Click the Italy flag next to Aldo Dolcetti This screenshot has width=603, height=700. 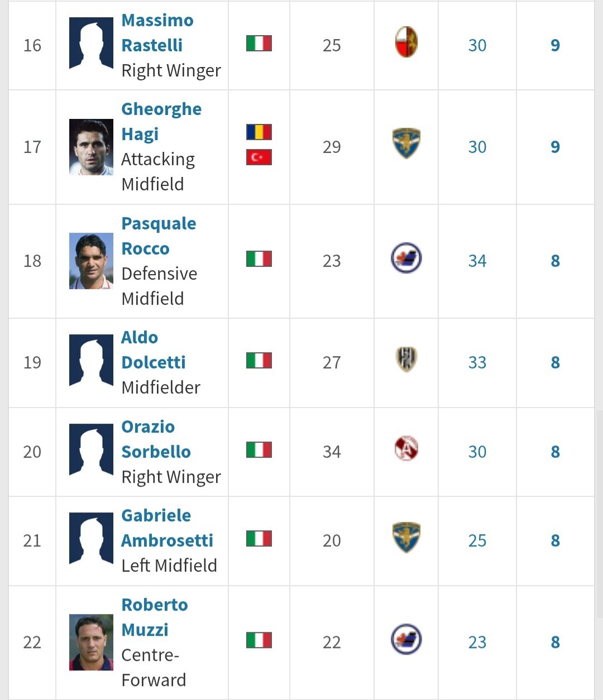(259, 361)
